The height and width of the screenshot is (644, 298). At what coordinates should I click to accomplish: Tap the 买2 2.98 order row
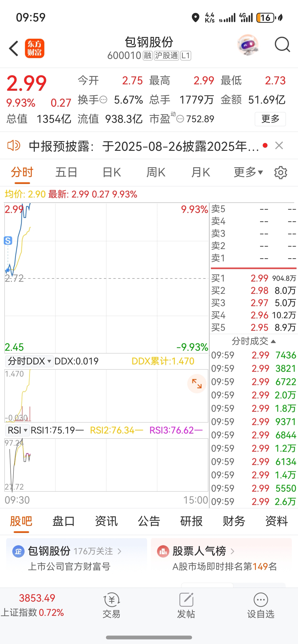pyautogui.click(x=254, y=291)
